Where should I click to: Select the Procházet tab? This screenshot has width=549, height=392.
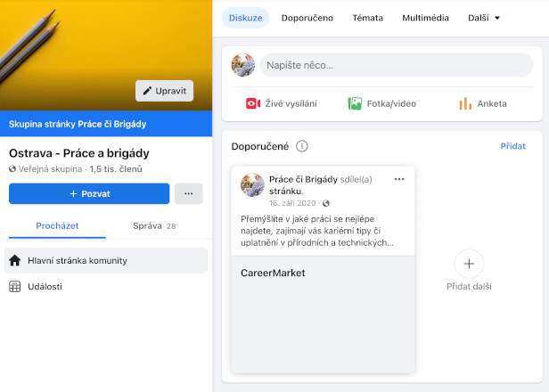(x=57, y=226)
